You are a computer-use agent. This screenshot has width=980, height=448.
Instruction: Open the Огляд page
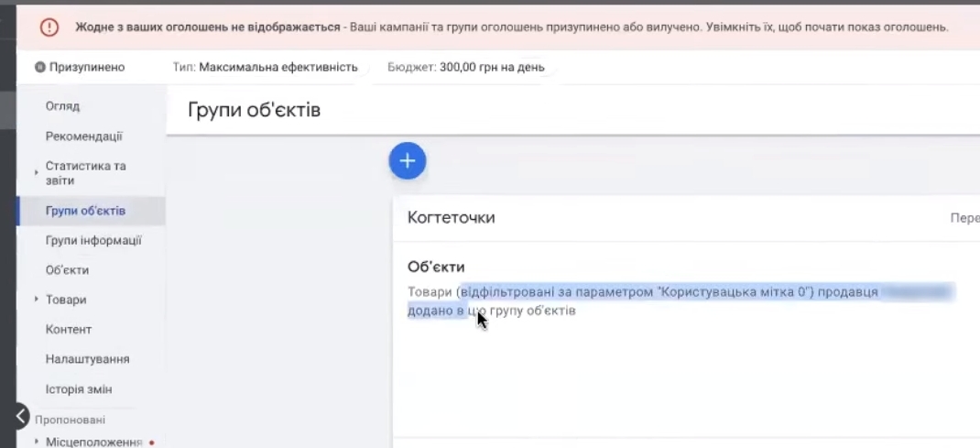[x=62, y=106]
